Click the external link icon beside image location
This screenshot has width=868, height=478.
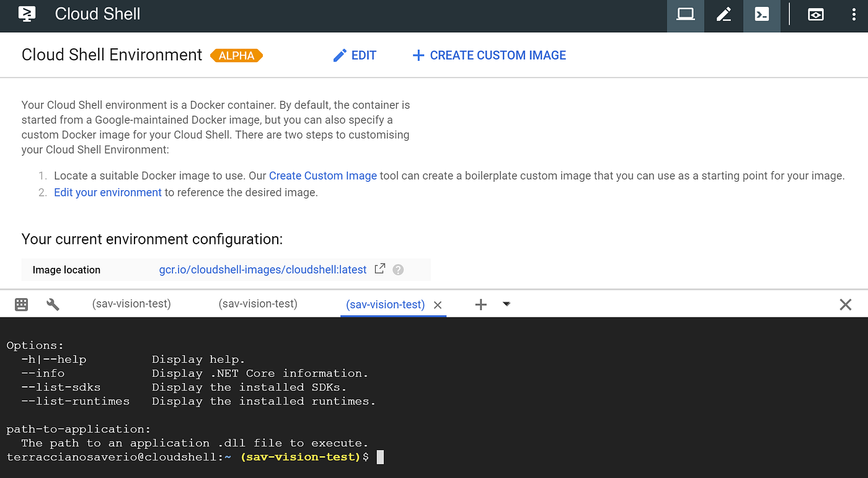pyautogui.click(x=379, y=268)
